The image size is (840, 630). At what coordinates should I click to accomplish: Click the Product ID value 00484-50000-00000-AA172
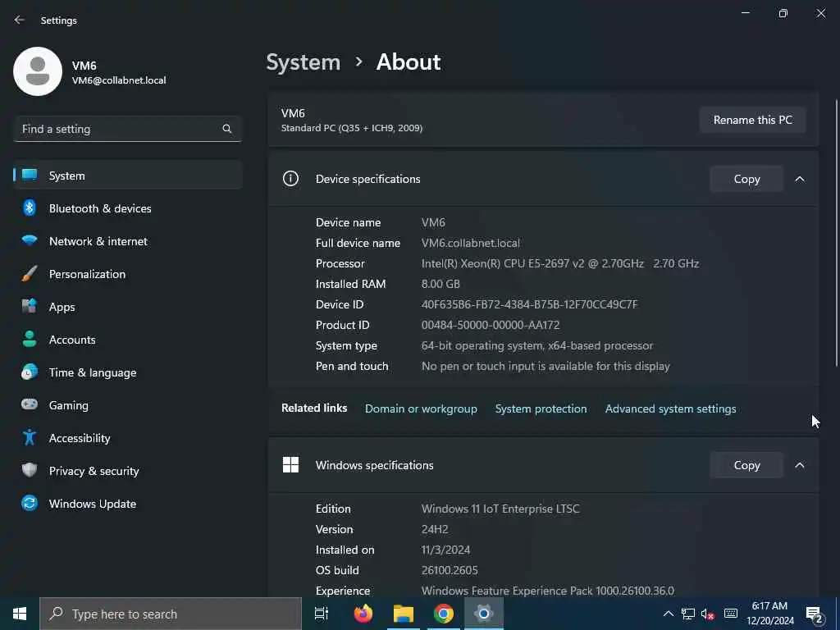point(491,325)
